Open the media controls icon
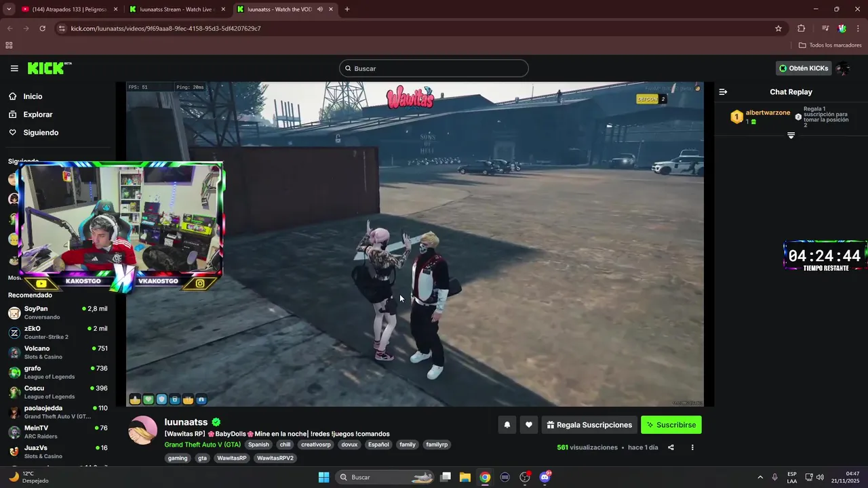The height and width of the screenshot is (488, 868). pos(825,28)
